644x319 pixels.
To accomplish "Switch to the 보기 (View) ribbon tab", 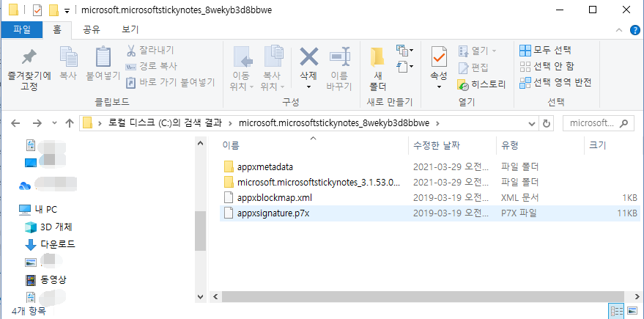I will click(x=130, y=29).
